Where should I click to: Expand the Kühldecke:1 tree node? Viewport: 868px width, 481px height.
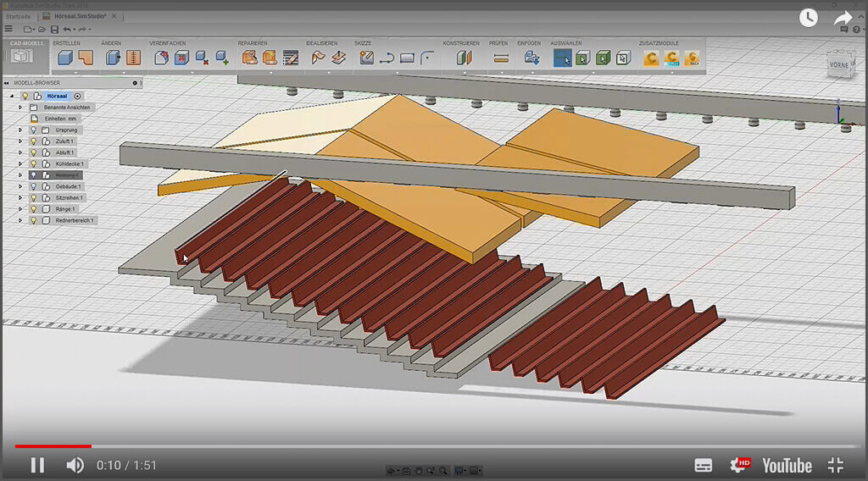(x=20, y=163)
